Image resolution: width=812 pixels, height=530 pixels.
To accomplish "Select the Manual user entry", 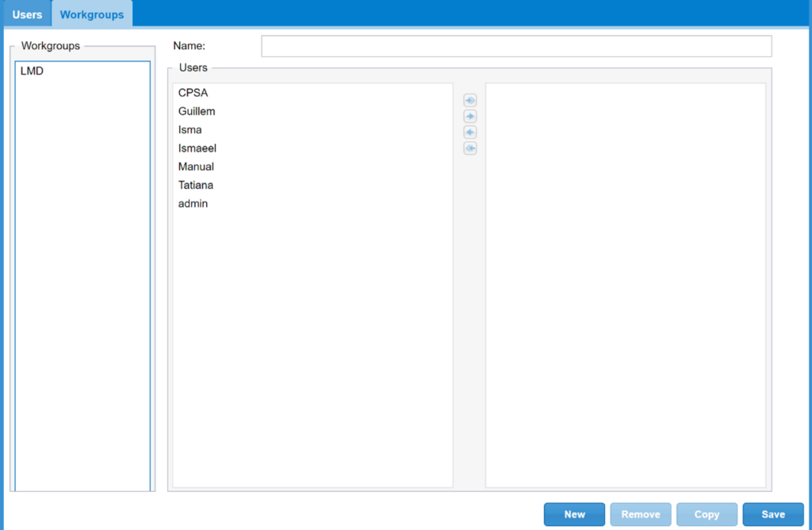I will [x=312, y=167].
